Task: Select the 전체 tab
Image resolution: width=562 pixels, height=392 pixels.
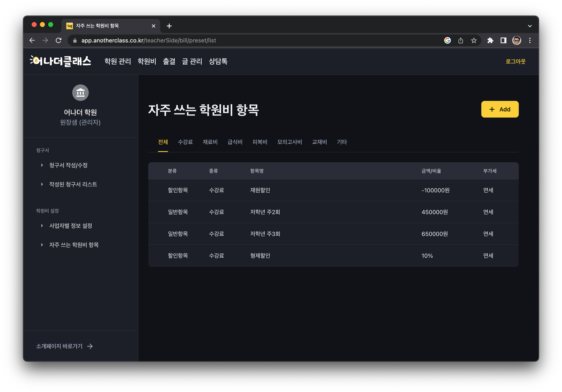Action: coord(163,142)
